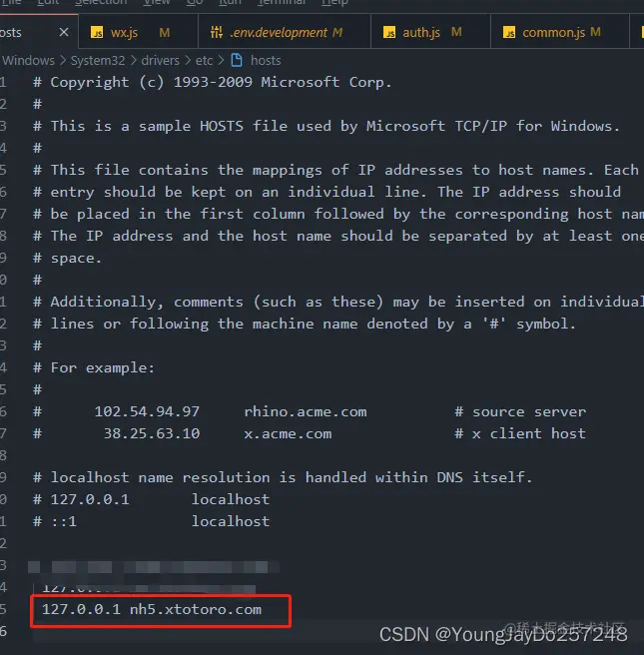Select Windows in the breadcrumb path
This screenshot has width=644, height=655.
coord(28,61)
